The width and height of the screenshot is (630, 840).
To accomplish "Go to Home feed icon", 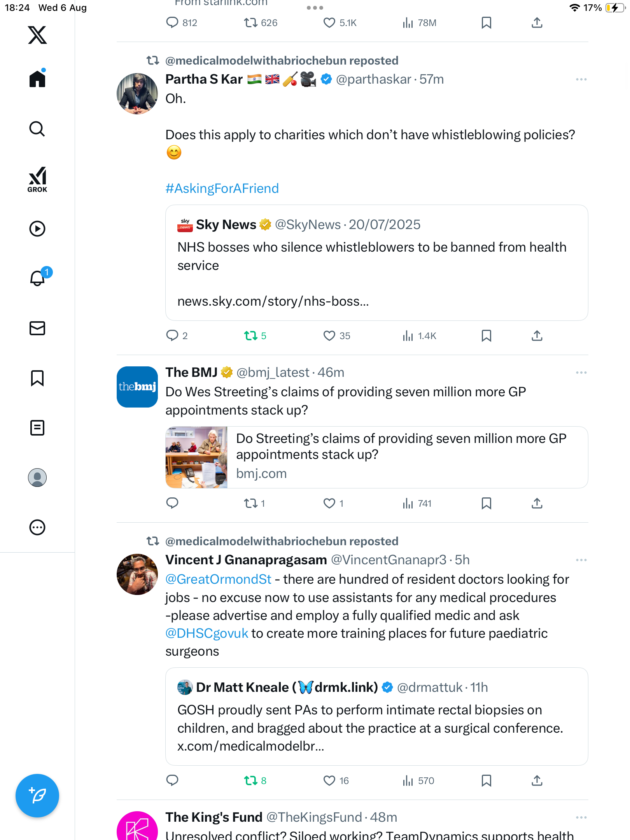I will [x=37, y=79].
